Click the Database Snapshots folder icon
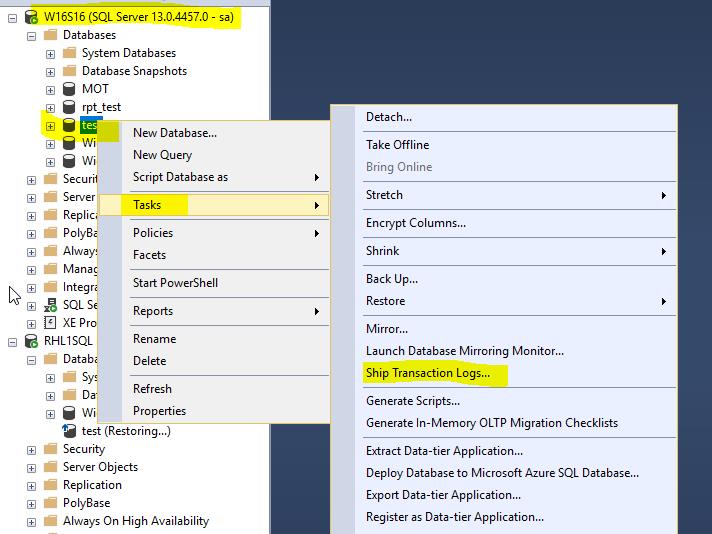 tap(69, 71)
